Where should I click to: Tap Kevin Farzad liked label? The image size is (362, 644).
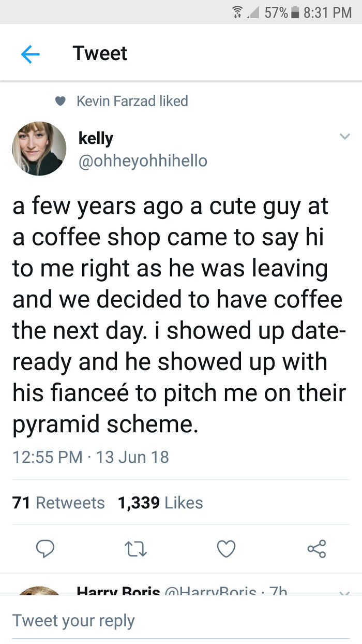[x=132, y=101]
